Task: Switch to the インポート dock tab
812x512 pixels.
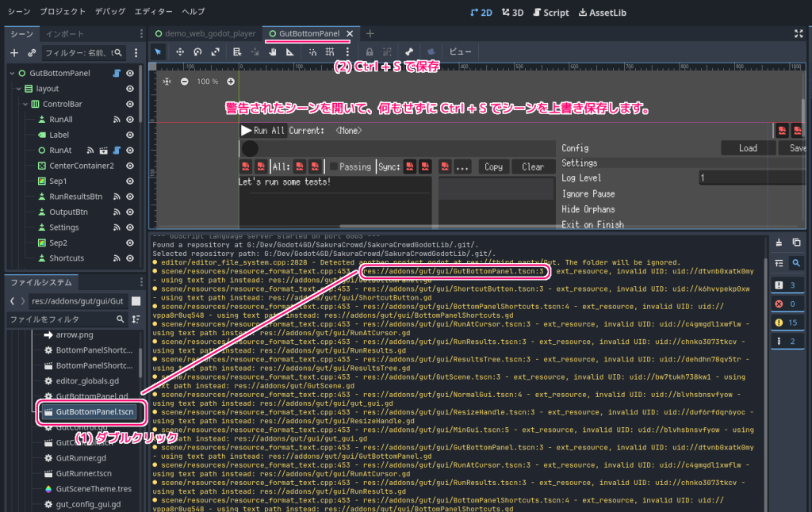Action: 65,34
